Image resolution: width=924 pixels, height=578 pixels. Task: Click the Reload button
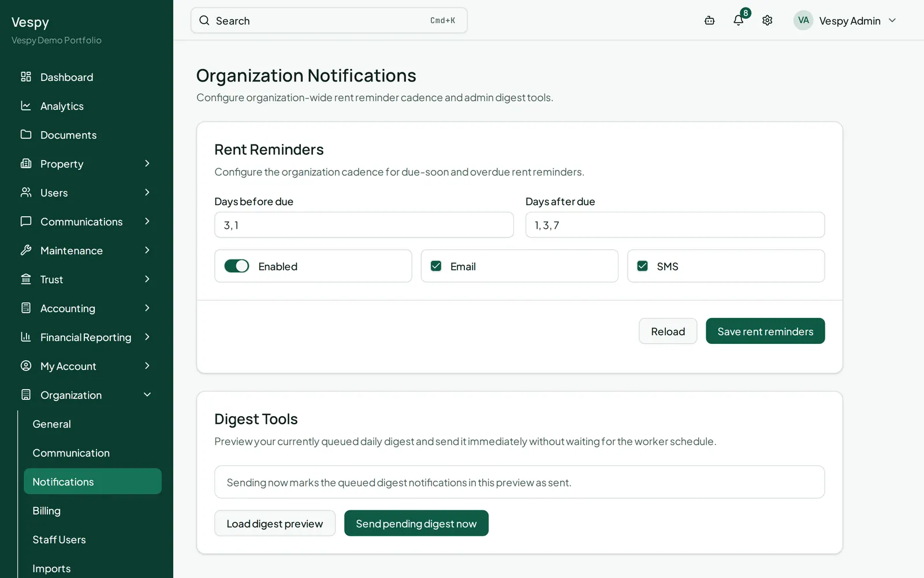tap(668, 331)
